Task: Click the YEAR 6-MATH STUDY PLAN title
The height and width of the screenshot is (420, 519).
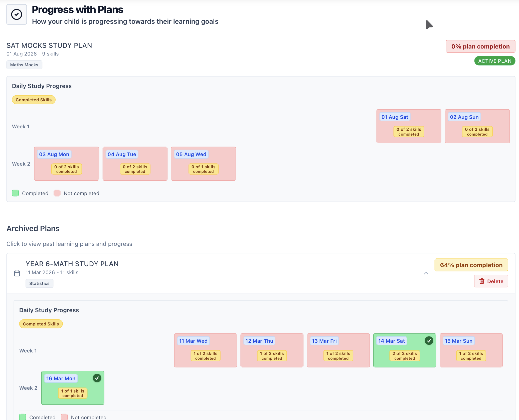Action: (72, 264)
